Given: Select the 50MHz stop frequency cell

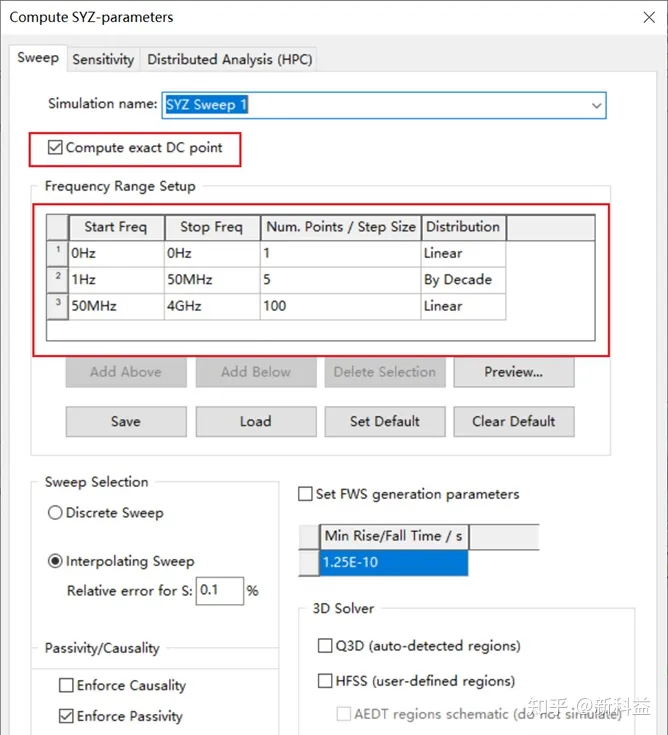Looking at the screenshot, I should coord(212,280).
